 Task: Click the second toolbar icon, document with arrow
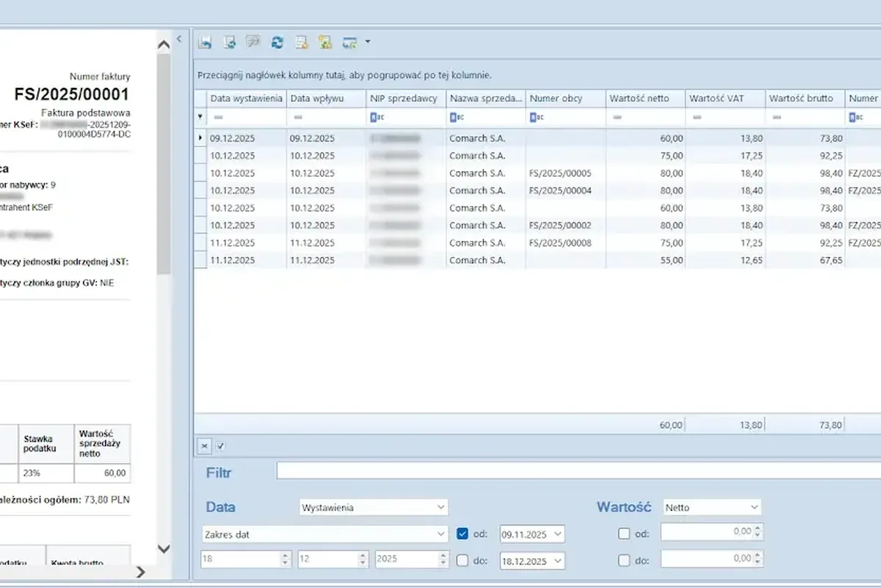[x=230, y=43]
